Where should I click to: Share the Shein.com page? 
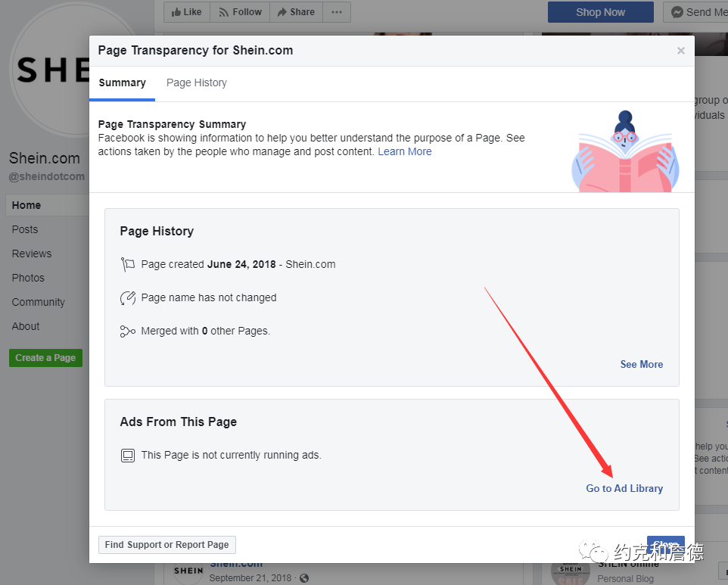pyautogui.click(x=296, y=12)
